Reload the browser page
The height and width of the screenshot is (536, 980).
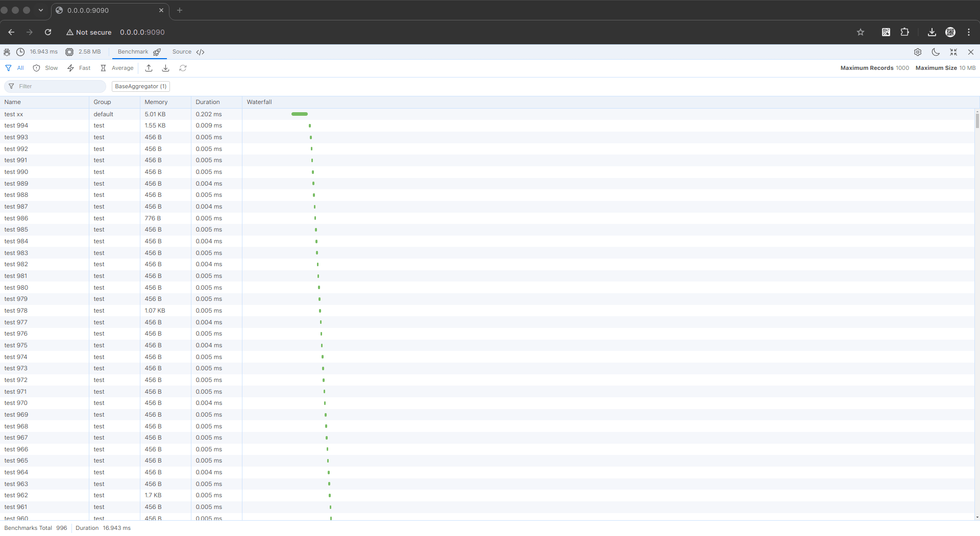click(48, 32)
